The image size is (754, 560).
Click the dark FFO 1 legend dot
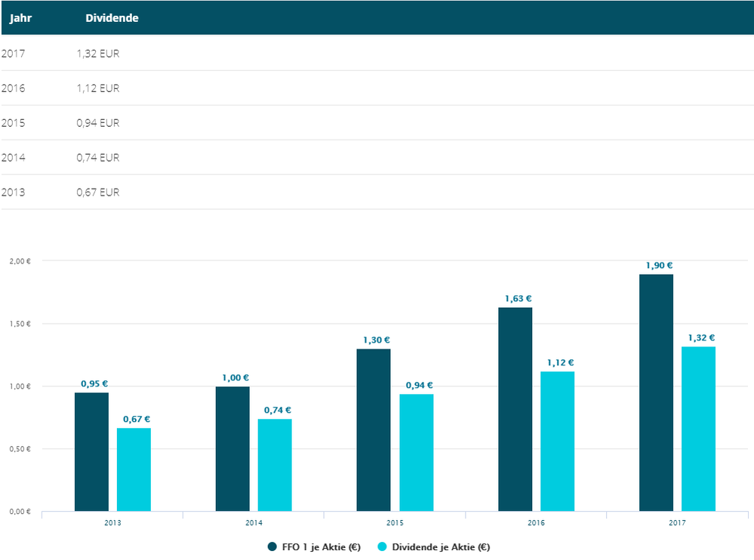click(272, 546)
